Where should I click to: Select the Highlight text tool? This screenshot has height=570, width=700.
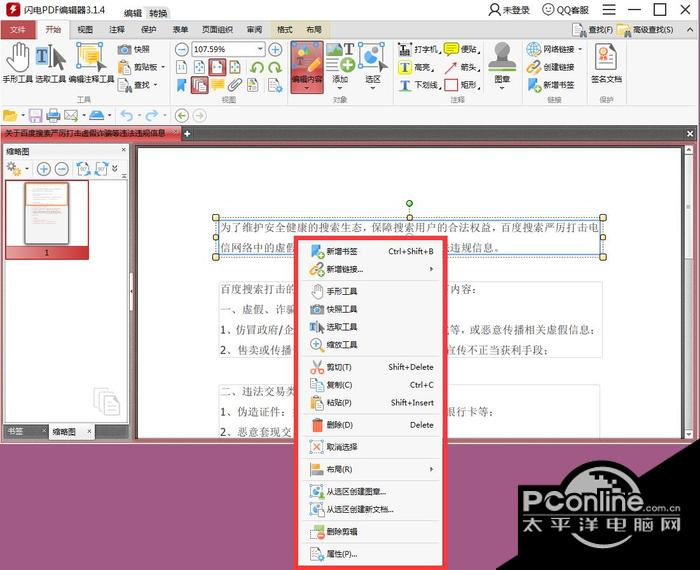[x=416, y=67]
